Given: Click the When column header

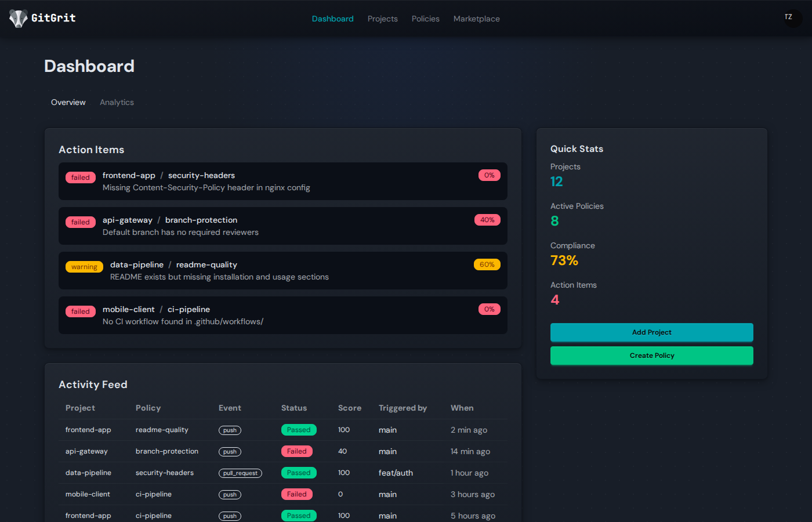Looking at the screenshot, I should tap(462, 408).
